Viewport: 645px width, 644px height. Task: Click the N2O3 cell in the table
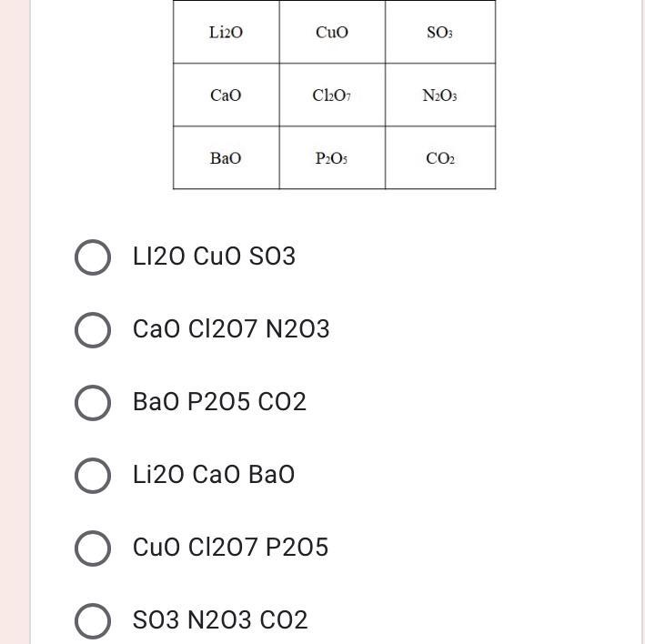pos(439,96)
